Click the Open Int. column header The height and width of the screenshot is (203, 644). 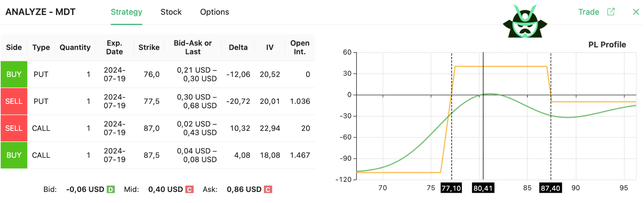300,48
